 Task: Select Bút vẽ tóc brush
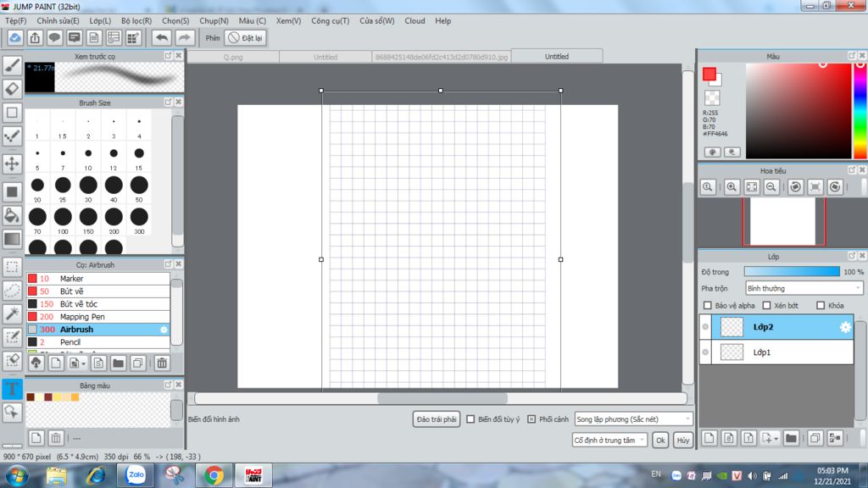pyautogui.click(x=98, y=304)
